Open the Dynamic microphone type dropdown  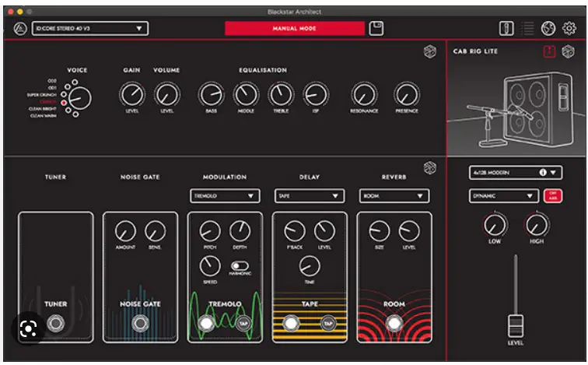(x=503, y=196)
